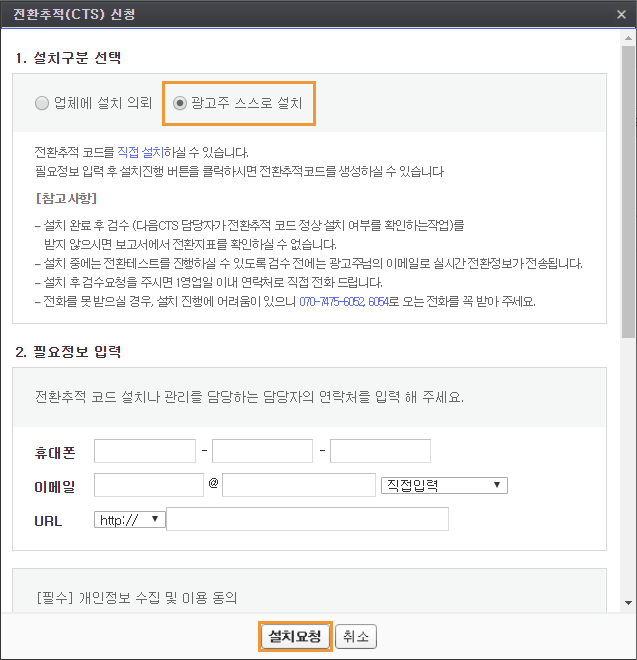Click the scrollbar down arrow
Viewport: 637px width, 660px height.
629,603
